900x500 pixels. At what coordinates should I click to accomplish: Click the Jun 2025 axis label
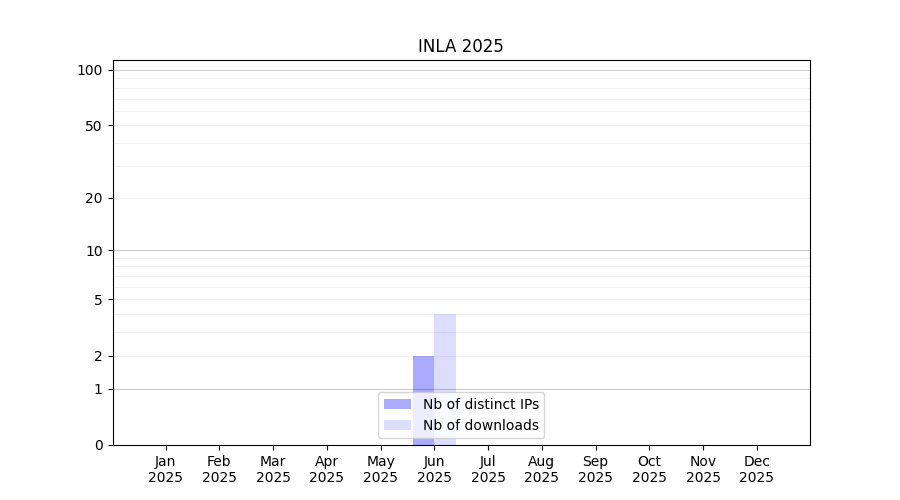click(x=435, y=469)
